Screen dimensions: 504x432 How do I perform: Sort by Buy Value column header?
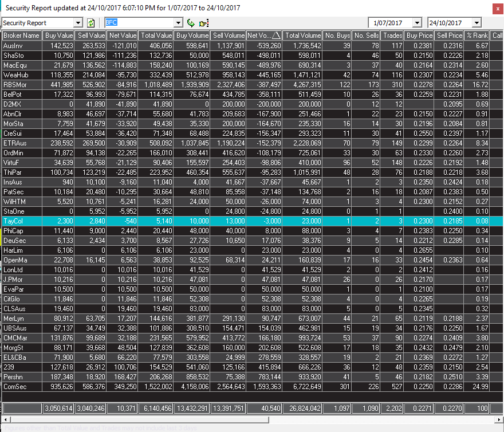pyautogui.click(x=58, y=36)
